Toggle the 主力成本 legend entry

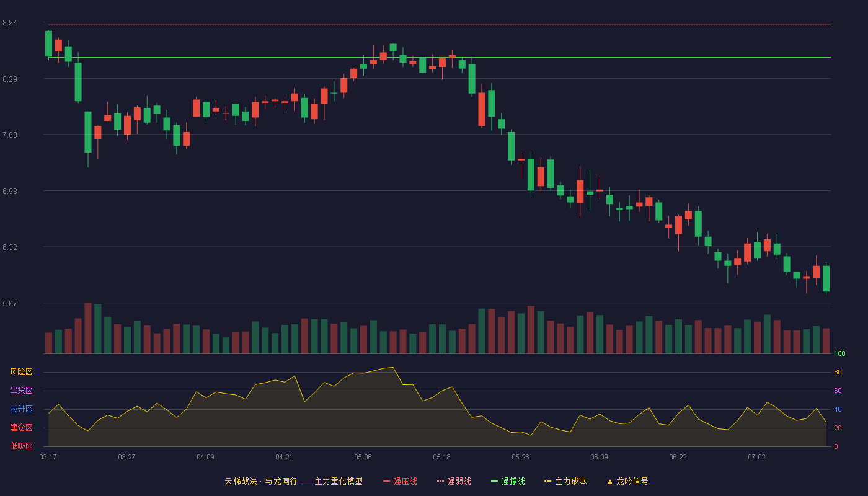tap(565, 481)
